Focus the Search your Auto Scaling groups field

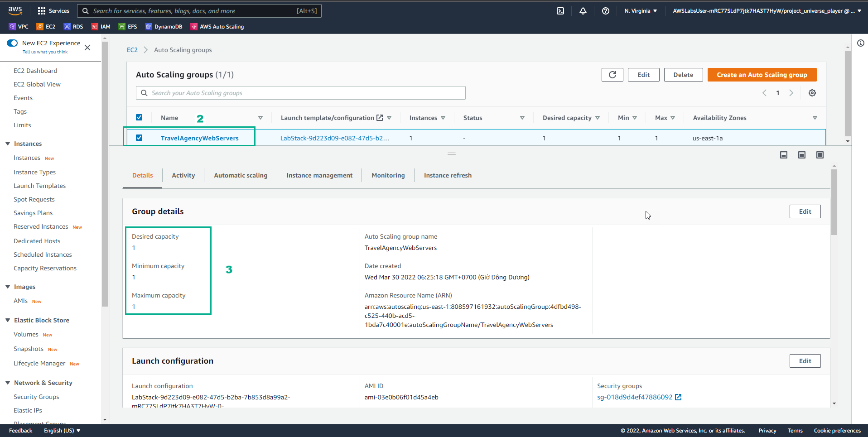301,93
